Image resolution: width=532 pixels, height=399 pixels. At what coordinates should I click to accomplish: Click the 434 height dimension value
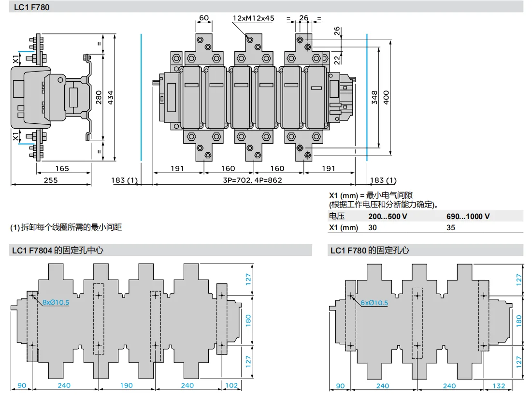111,98
